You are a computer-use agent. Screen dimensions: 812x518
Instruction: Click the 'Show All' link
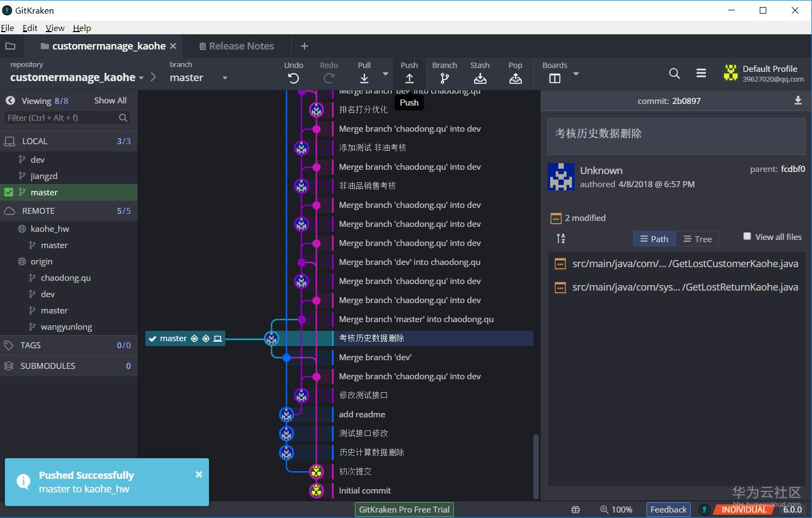pyautogui.click(x=110, y=101)
